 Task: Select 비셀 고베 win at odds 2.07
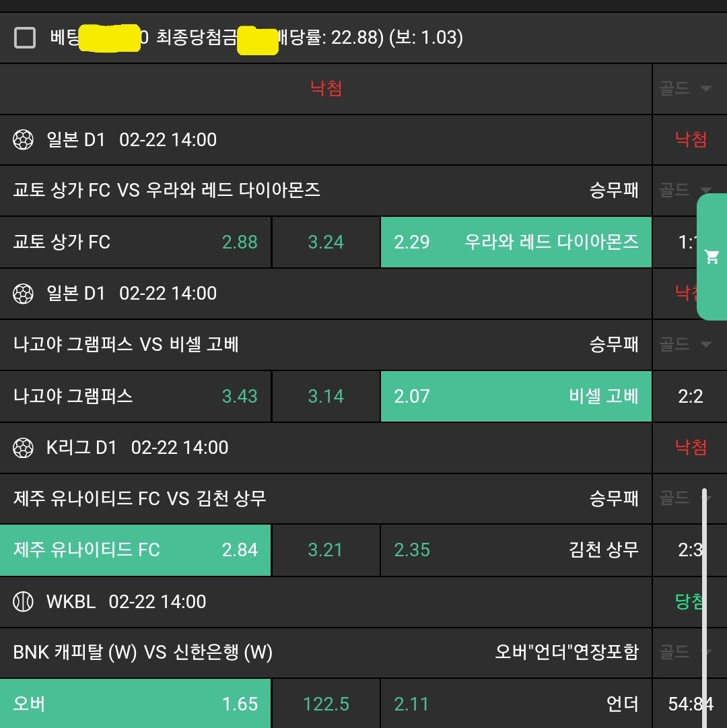(x=516, y=396)
